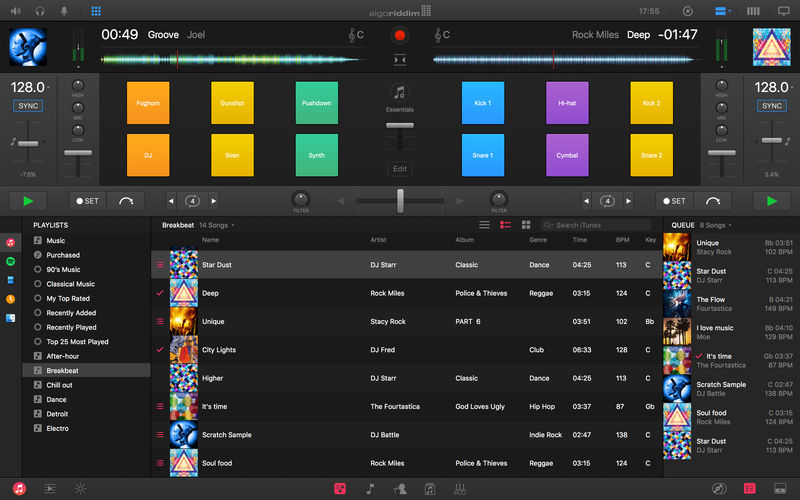
Task: Toggle SYNC on the right deck
Action: pyautogui.click(x=772, y=105)
